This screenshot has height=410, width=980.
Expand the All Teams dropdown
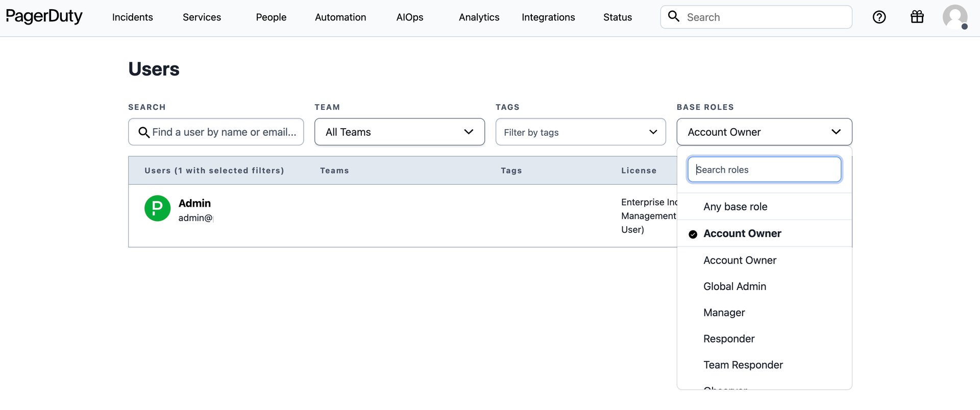click(x=399, y=132)
